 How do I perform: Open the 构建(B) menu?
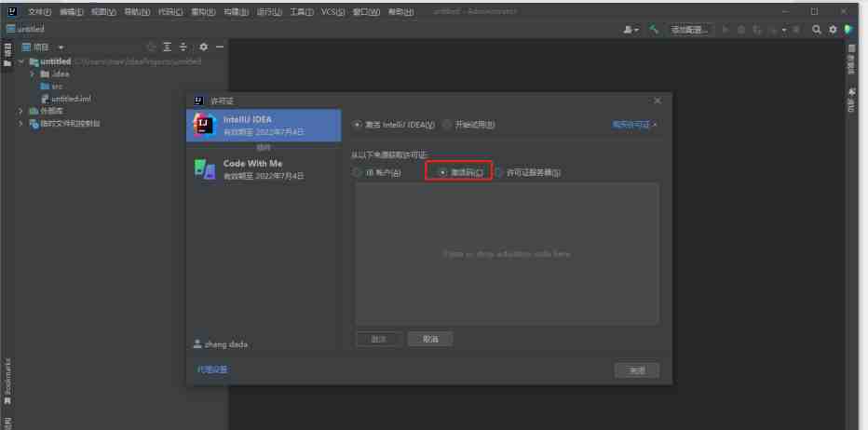point(236,11)
